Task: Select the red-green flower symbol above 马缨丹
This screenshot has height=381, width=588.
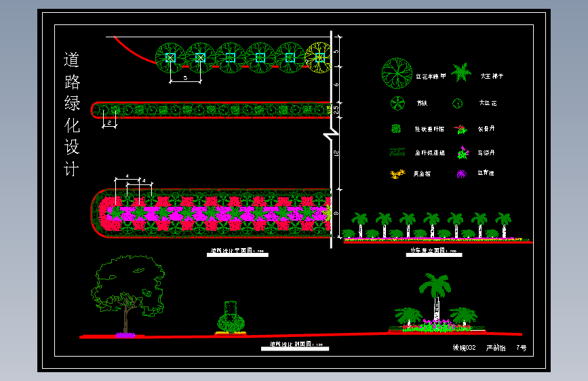Action: 460,129
